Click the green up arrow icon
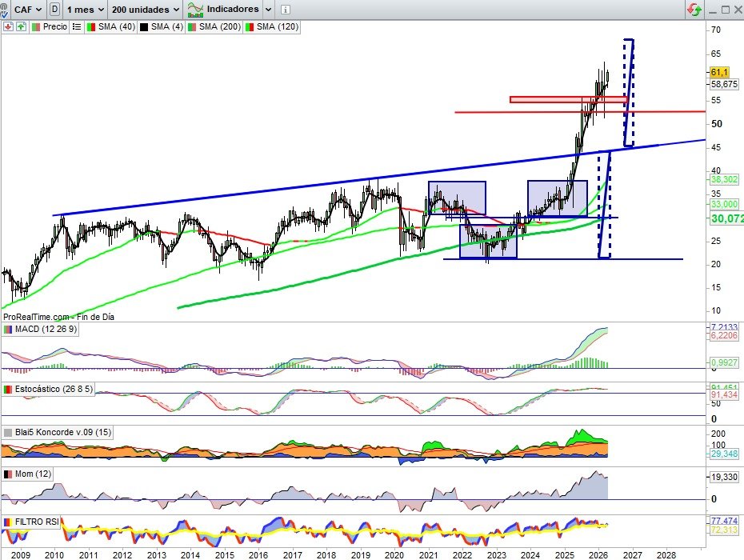 [21, 26]
